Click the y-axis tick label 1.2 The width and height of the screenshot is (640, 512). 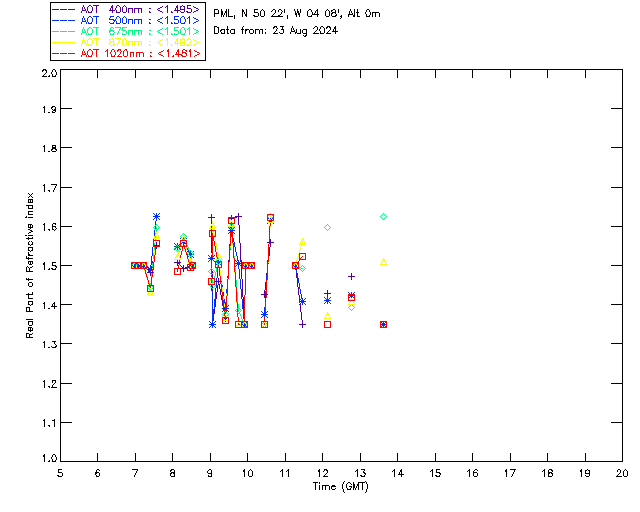[49, 384]
